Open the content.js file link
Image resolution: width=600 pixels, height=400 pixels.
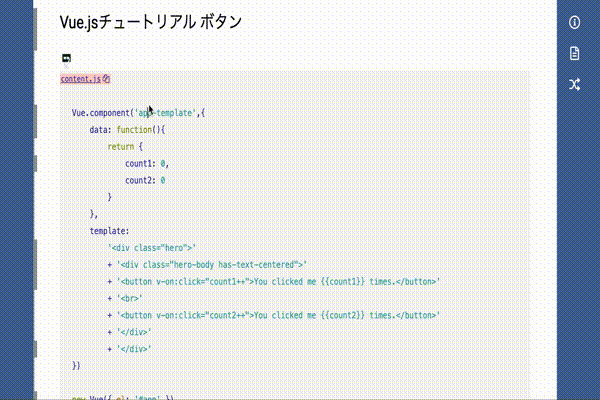pyautogui.click(x=80, y=79)
